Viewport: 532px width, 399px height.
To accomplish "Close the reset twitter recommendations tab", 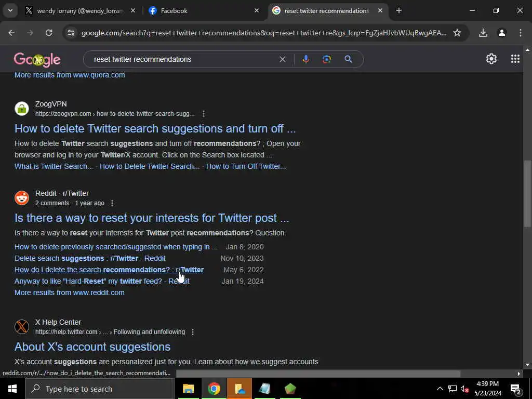I will pyautogui.click(x=380, y=11).
